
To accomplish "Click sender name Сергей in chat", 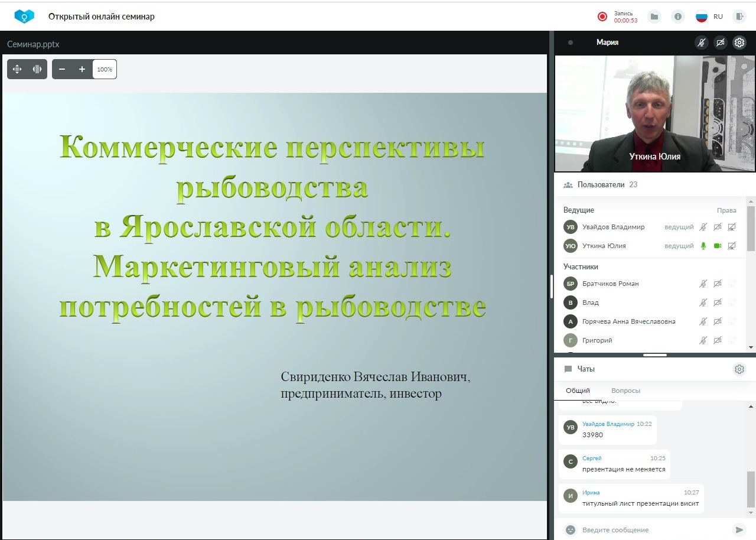I will (x=592, y=458).
